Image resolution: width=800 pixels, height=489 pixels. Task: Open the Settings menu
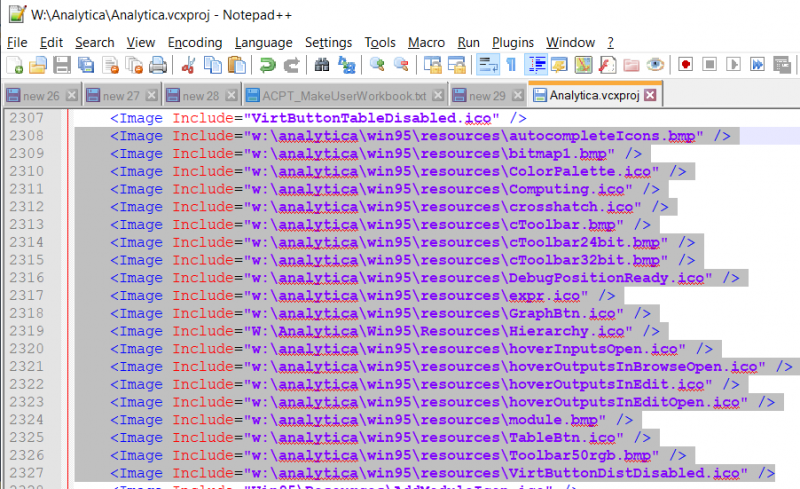(329, 42)
